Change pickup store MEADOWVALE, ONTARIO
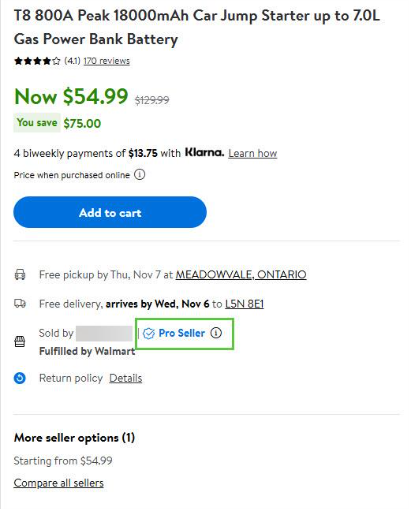This screenshot has width=409, height=509. [x=241, y=274]
